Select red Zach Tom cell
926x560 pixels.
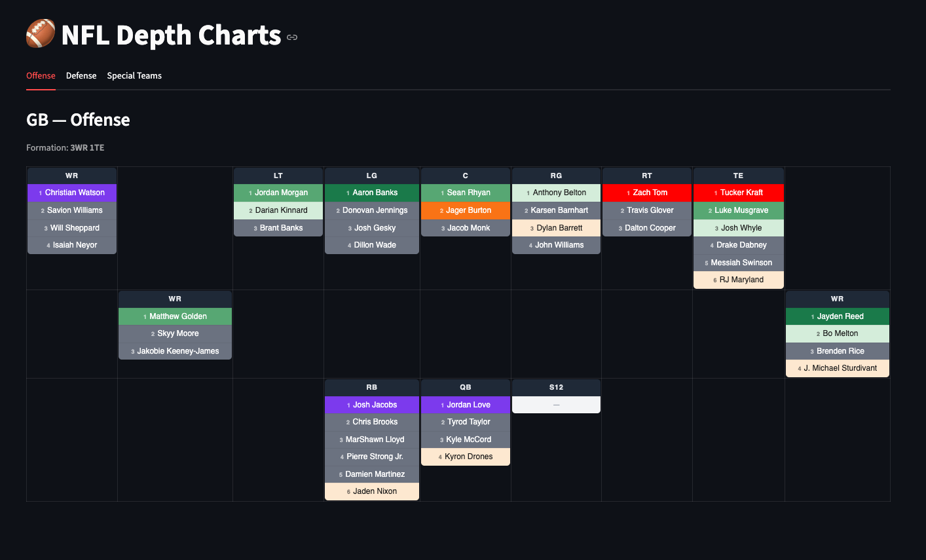647,193
